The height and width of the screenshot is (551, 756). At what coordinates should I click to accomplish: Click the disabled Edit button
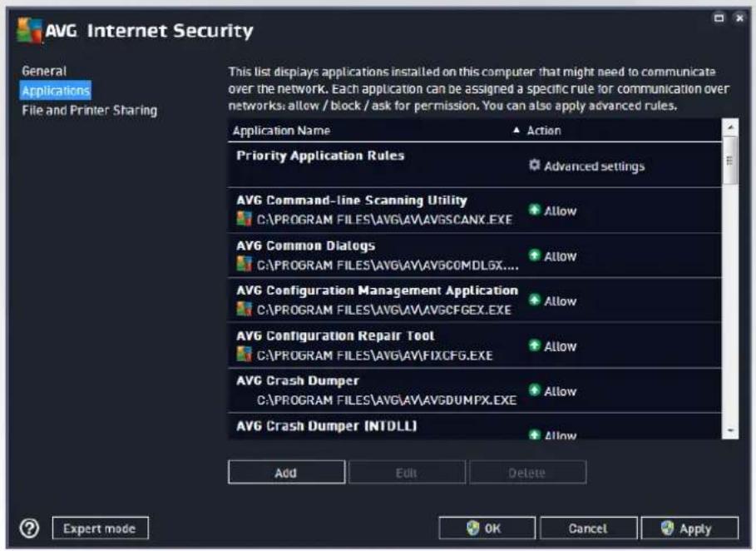click(407, 473)
